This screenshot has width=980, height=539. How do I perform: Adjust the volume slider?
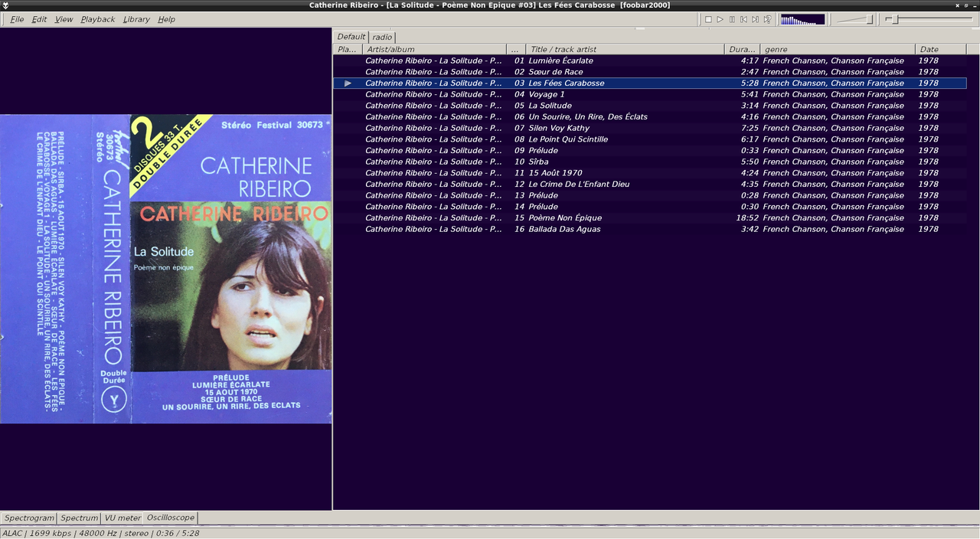pyautogui.click(x=855, y=19)
